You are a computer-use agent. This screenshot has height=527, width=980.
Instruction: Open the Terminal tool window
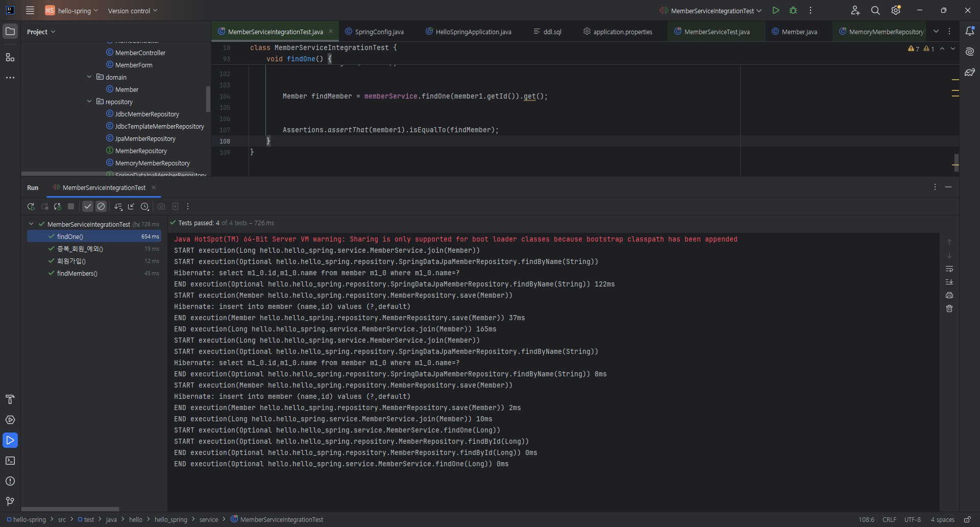click(10, 461)
